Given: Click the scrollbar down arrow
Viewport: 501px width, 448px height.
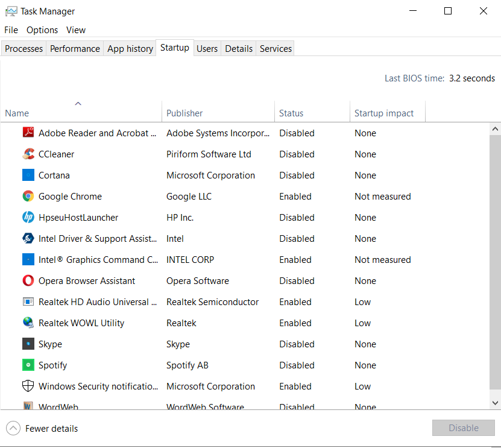Looking at the screenshot, I should [x=495, y=403].
